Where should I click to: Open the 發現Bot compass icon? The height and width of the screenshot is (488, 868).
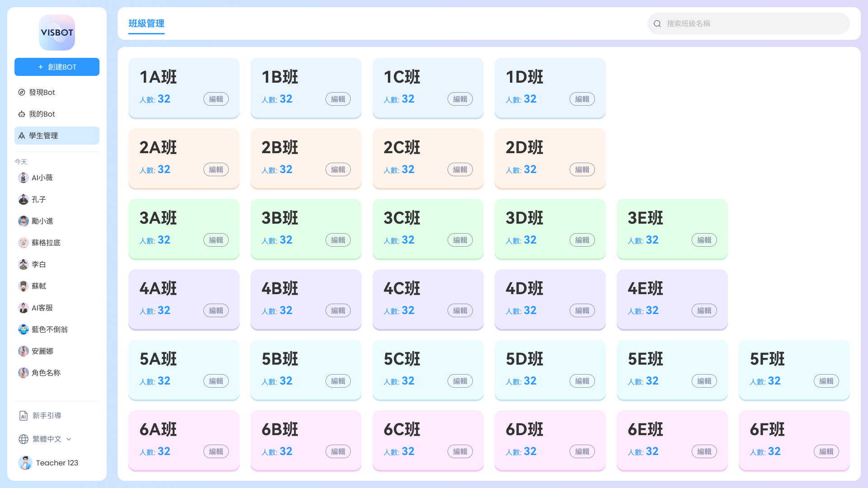point(21,92)
